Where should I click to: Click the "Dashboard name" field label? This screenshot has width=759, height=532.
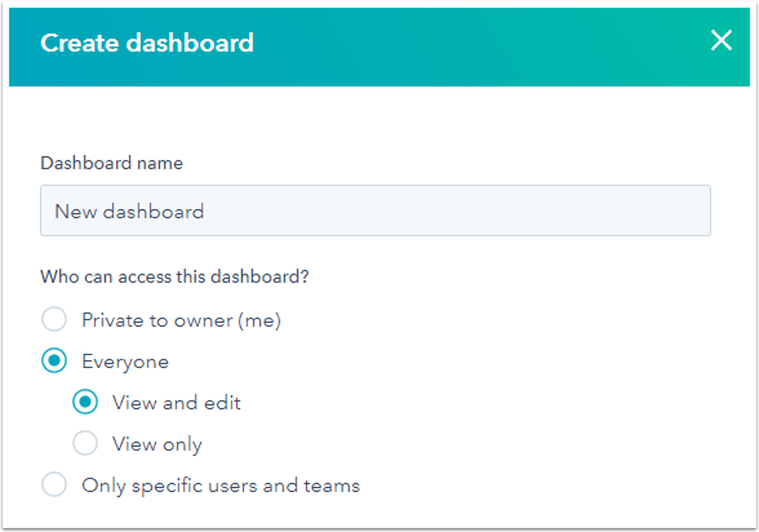111,163
